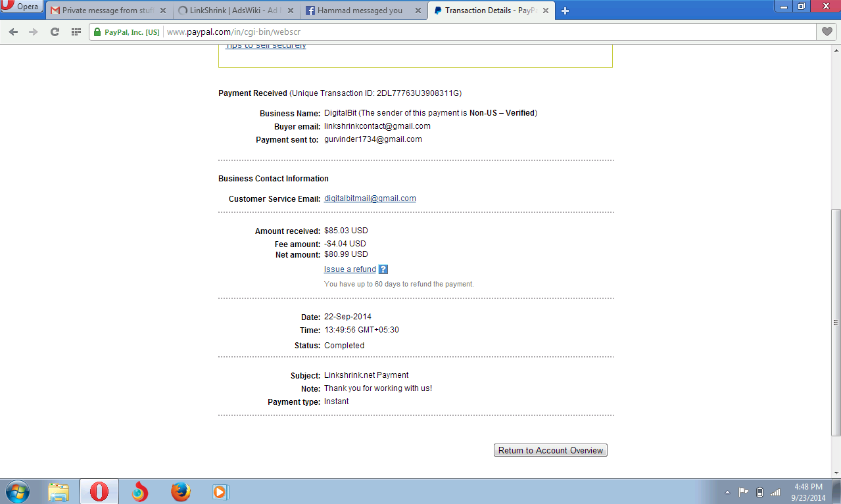Click the battery status tray icon
The width and height of the screenshot is (841, 504).
tap(760, 492)
